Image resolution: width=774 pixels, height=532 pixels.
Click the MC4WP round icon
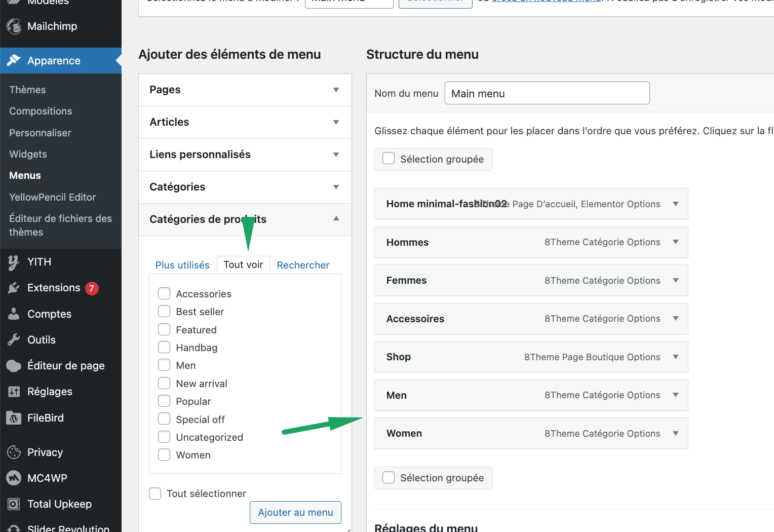[x=14, y=478]
